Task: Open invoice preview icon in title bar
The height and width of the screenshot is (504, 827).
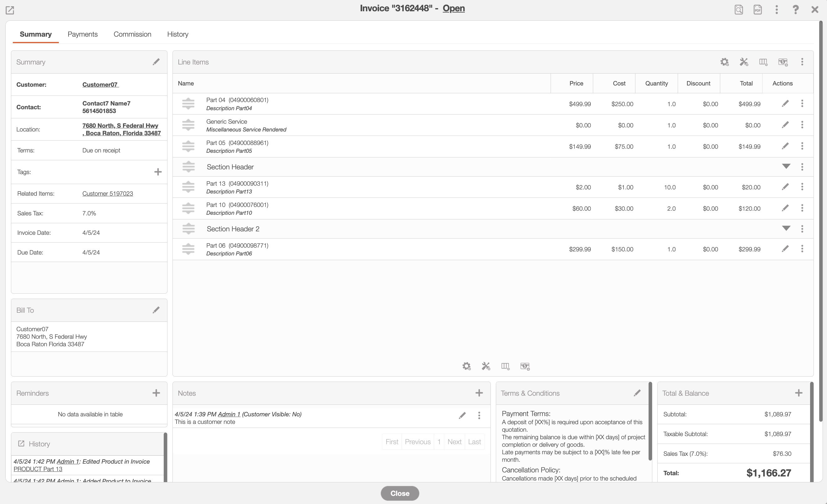Action: (x=738, y=9)
